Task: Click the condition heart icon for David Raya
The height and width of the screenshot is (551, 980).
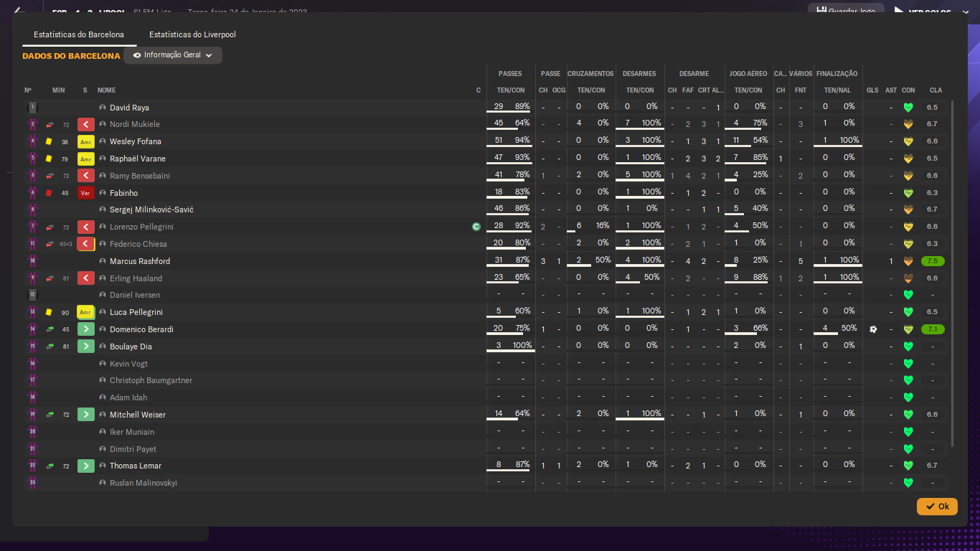Action: pos(908,108)
